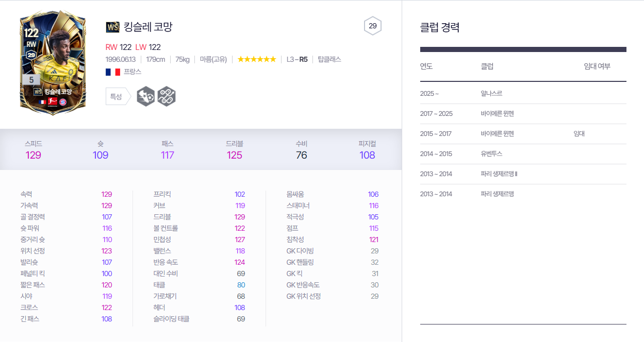Click the 임대 loan mark in 2015 ~ 2017 row

(x=579, y=133)
